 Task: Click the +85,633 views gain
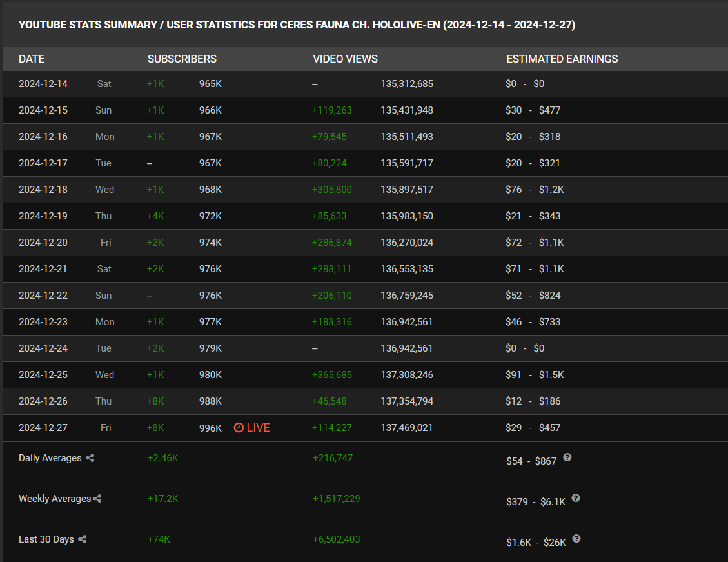pyautogui.click(x=329, y=216)
